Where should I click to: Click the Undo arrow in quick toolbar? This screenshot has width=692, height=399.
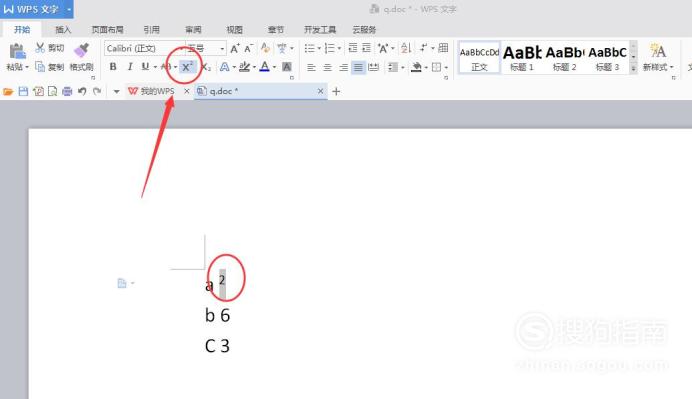tap(82, 91)
